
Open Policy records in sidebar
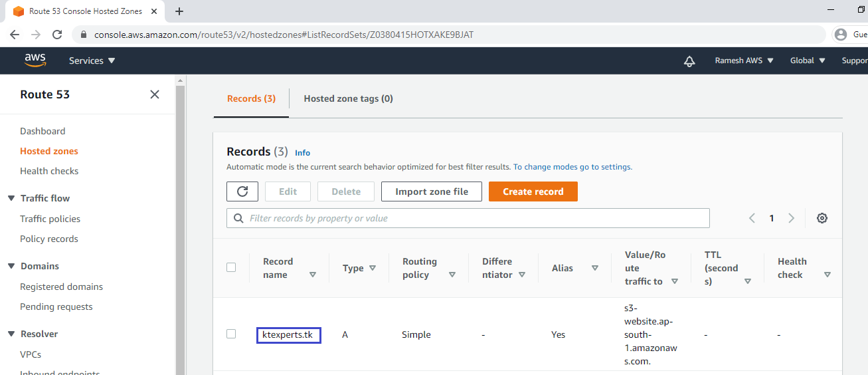point(49,239)
